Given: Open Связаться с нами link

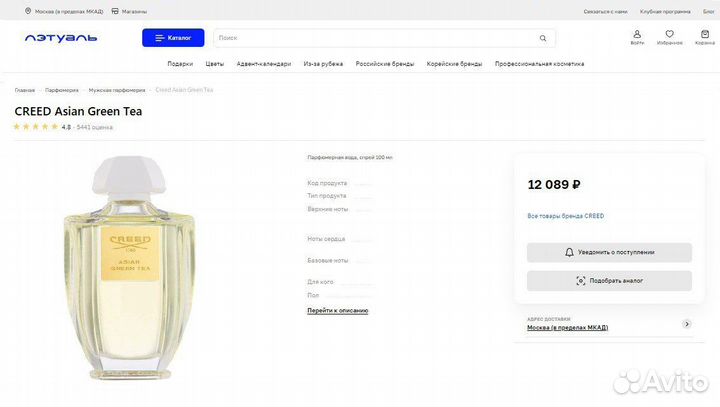Looking at the screenshot, I should point(605,11).
